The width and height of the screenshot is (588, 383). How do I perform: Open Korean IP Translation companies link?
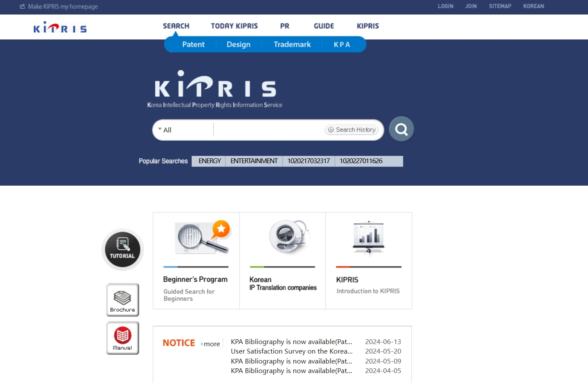point(283,283)
